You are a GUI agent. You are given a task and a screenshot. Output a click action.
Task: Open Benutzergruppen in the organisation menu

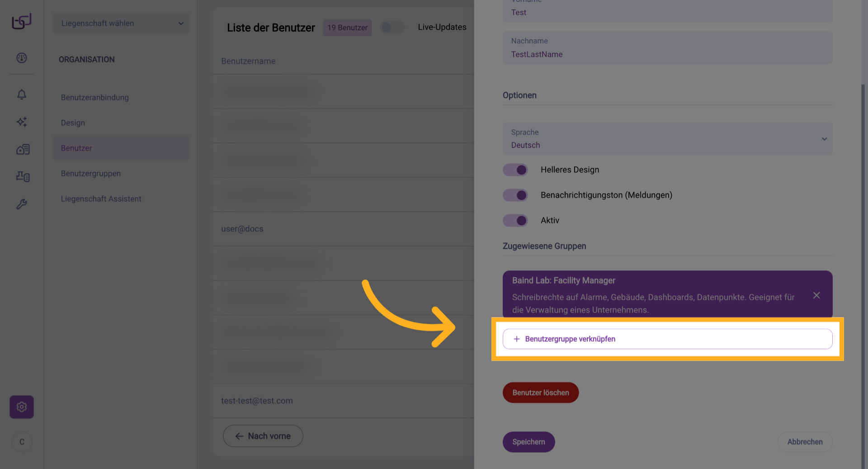click(91, 174)
